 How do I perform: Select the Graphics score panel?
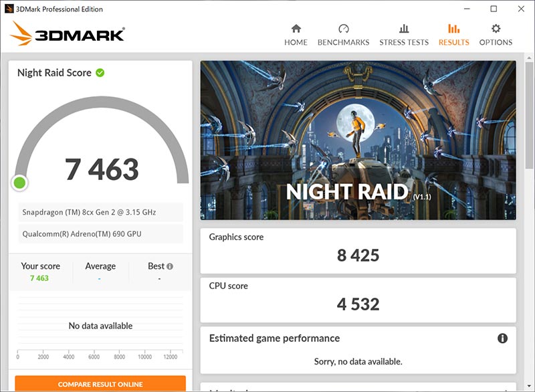[358, 248]
